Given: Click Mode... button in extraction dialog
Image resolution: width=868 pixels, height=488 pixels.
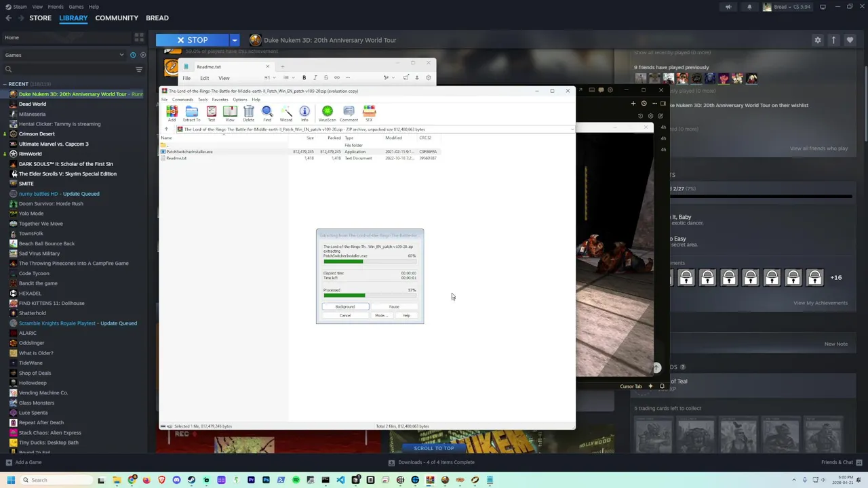Looking at the screenshot, I should (x=381, y=315).
